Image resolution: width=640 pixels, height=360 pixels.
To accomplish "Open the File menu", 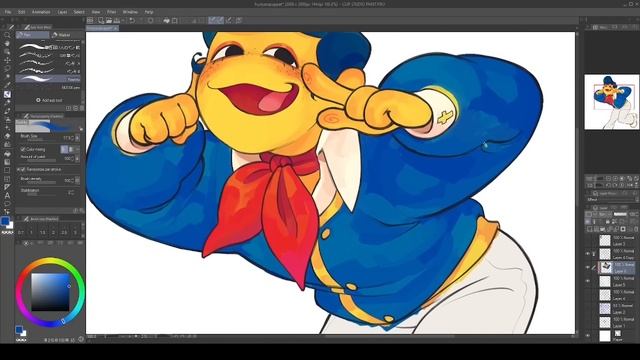I will pyautogui.click(x=8, y=12).
